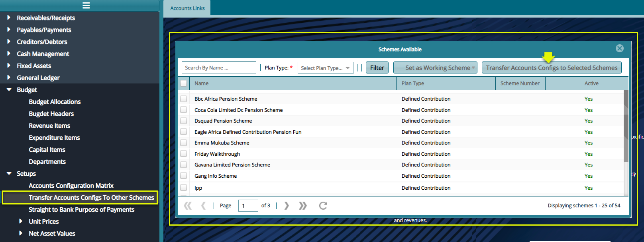This screenshot has height=242, width=644.
Task: Expand the Receivables/Receipts menu
Action: 9,18
